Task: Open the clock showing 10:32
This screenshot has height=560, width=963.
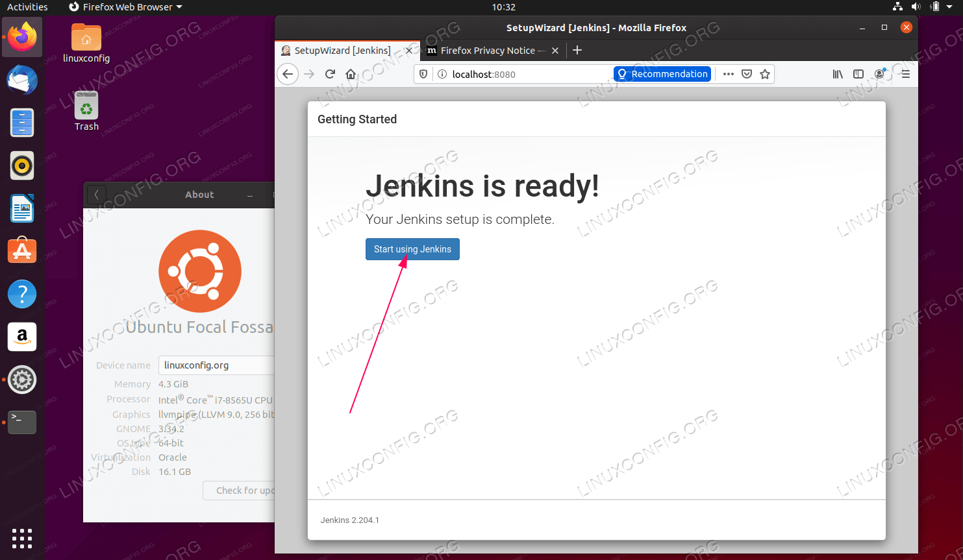Action: click(x=503, y=7)
